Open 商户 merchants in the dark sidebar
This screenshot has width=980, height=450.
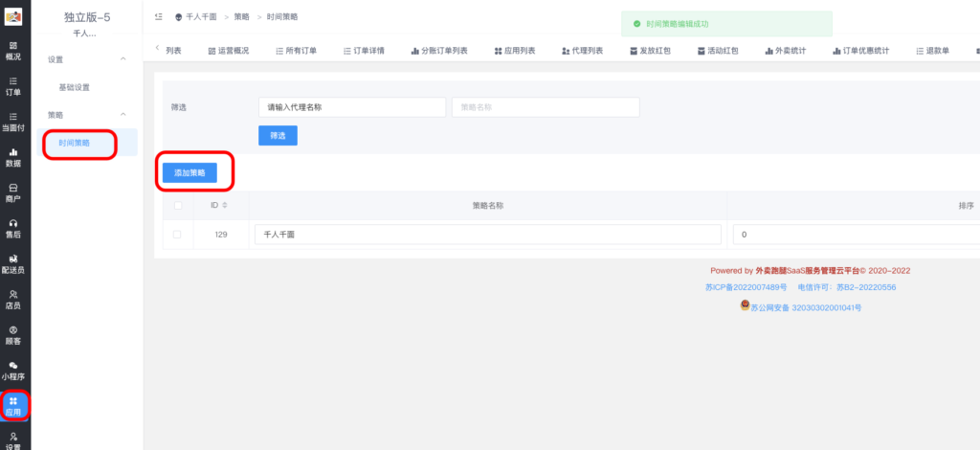click(x=13, y=193)
